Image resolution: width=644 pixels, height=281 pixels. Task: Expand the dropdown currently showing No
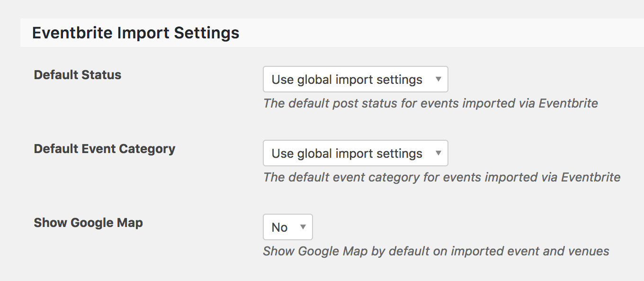click(287, 227)
